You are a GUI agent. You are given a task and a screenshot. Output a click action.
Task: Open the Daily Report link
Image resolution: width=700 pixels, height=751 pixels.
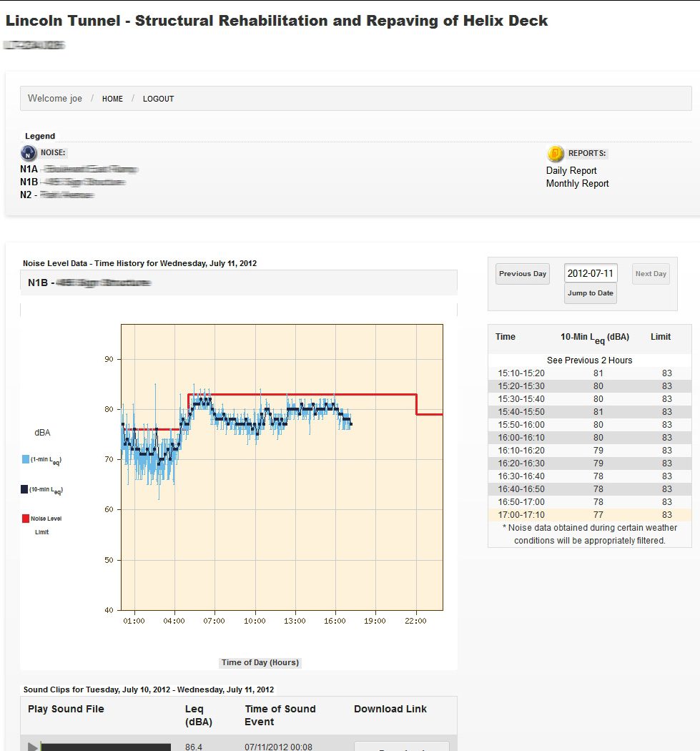coord(571,170)
